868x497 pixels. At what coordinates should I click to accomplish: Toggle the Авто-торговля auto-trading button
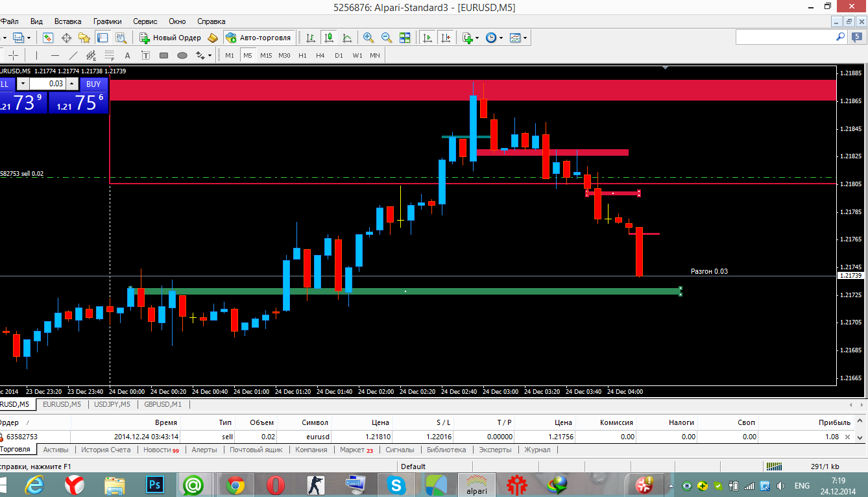[x=259, y=38]
